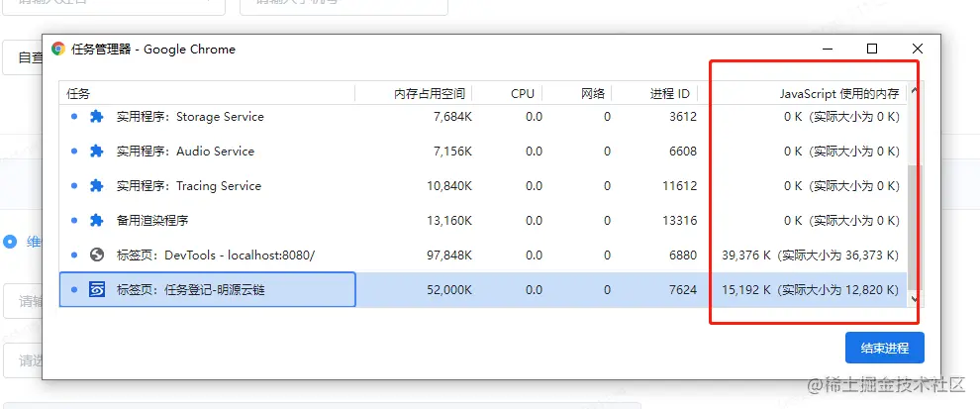980x409 pixels.
Task: Click process ID 6608
Action: [682, 151]
